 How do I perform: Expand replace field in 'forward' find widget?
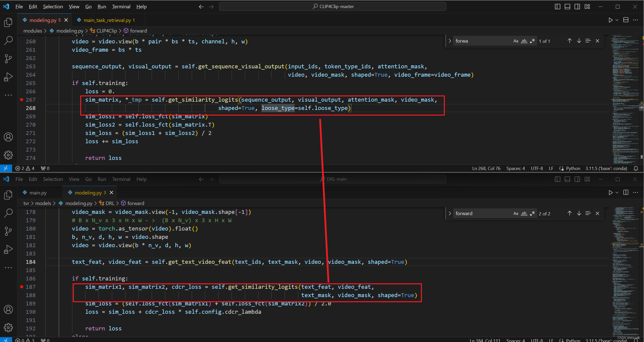pos(450,213)
